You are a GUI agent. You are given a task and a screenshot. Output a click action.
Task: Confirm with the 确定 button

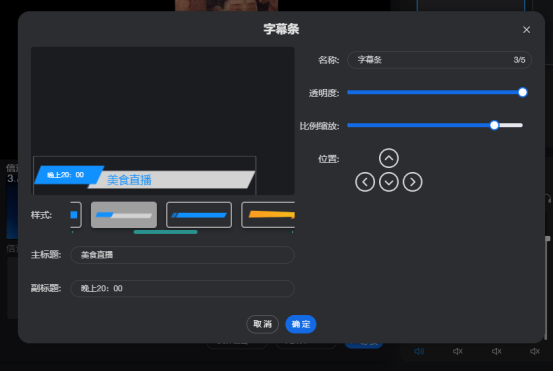300,324
